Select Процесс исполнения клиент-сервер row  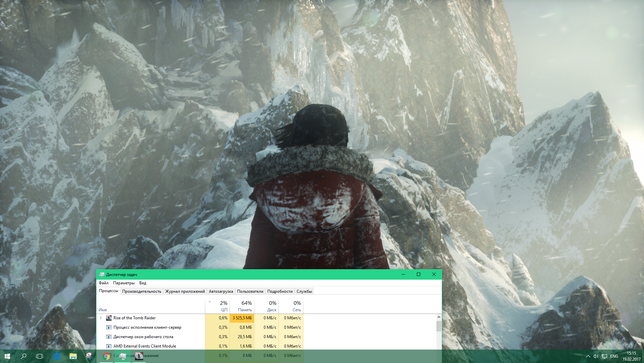pyautogui.click(x=200, y=327)
